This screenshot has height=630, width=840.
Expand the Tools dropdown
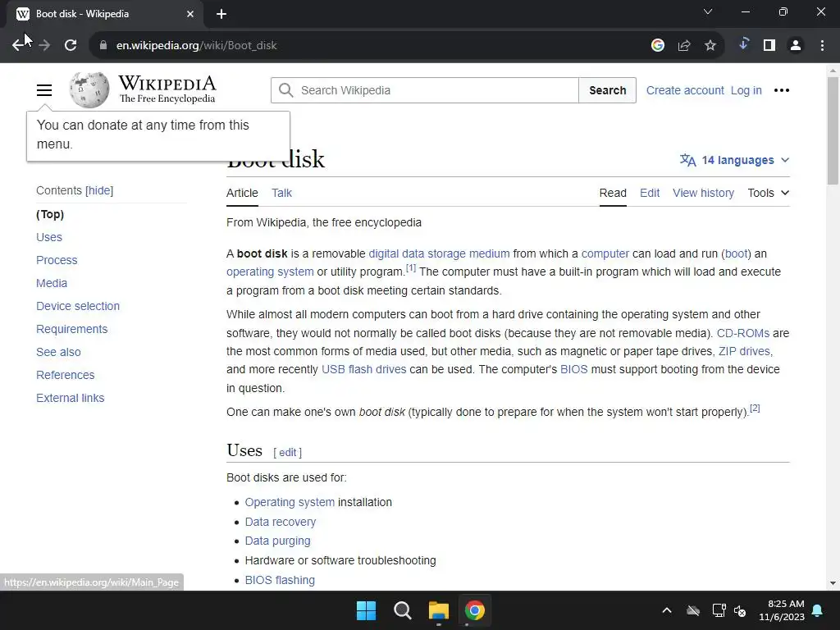768,193
